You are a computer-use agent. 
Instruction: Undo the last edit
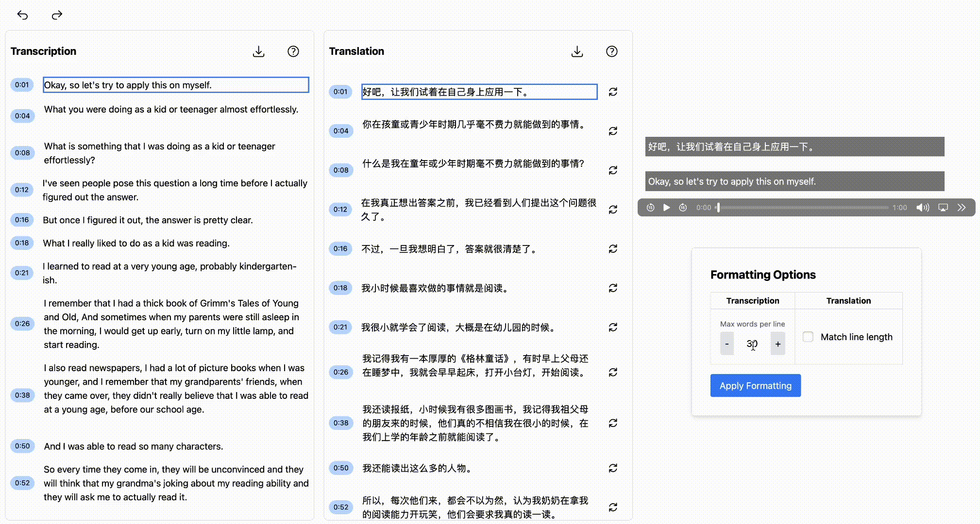coord(22,15)
